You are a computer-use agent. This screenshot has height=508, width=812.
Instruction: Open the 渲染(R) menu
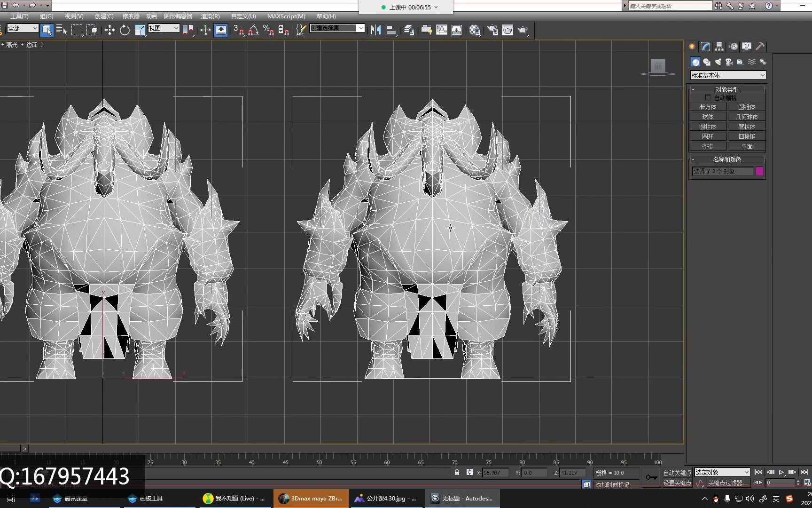211,16
